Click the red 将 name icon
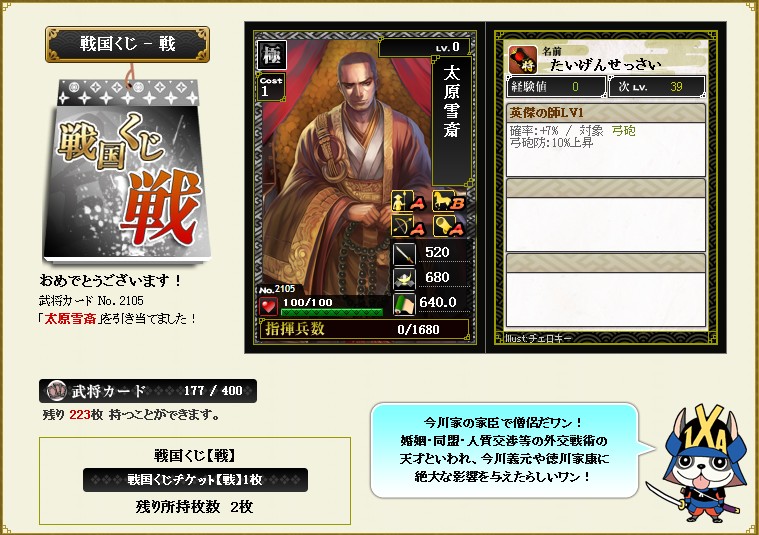This screenshot has width=759, height=535. (x=523, y=60)
